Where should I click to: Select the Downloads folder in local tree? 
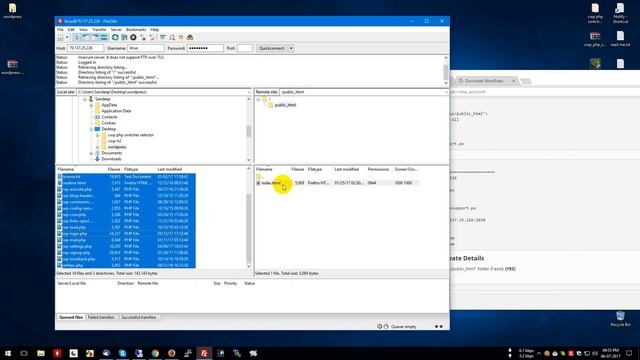tap(111, 159)
